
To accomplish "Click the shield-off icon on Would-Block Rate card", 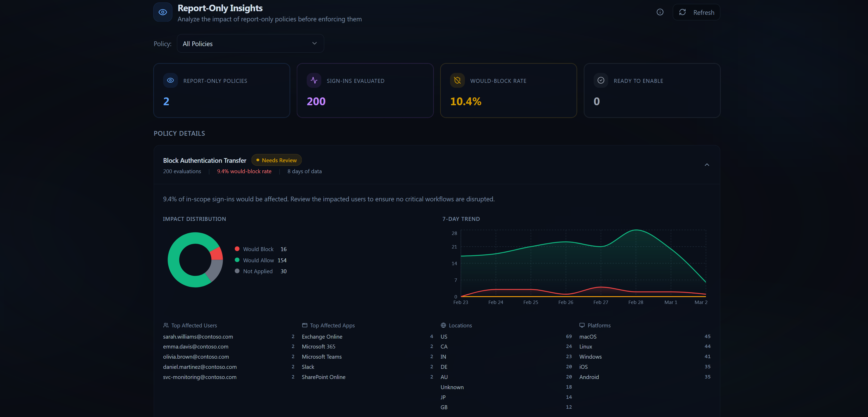I will coord(457,80).
